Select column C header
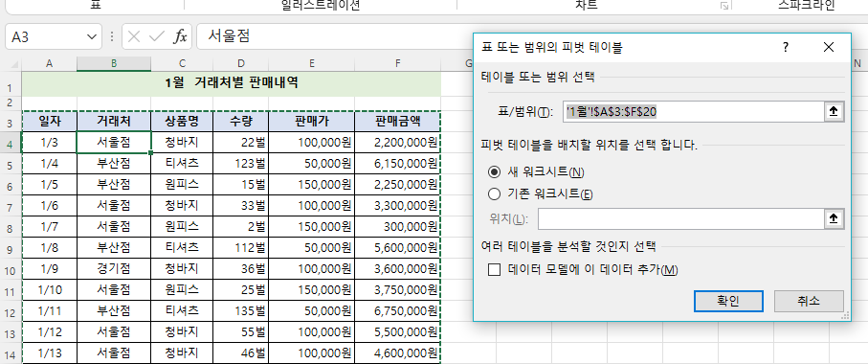 pyautogui.click(x=182, y=64)
